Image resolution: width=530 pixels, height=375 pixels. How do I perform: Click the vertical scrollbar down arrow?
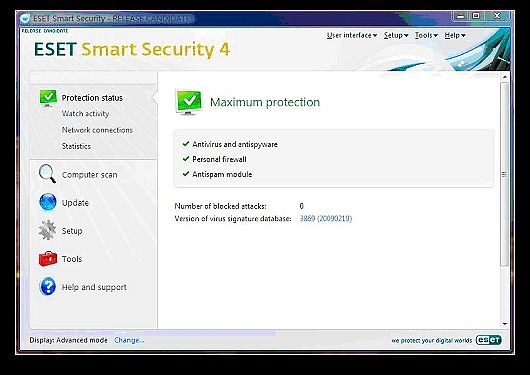tap(505, 324)
